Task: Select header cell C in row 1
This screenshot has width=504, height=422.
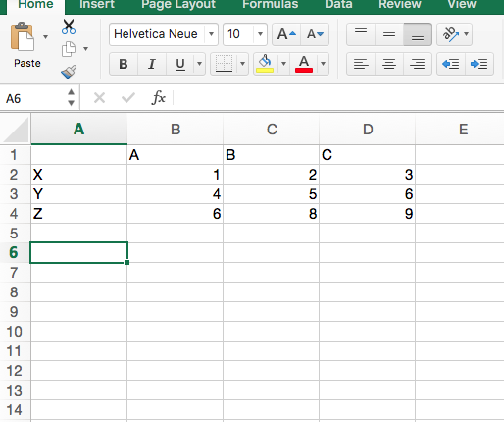Action: 368,154
